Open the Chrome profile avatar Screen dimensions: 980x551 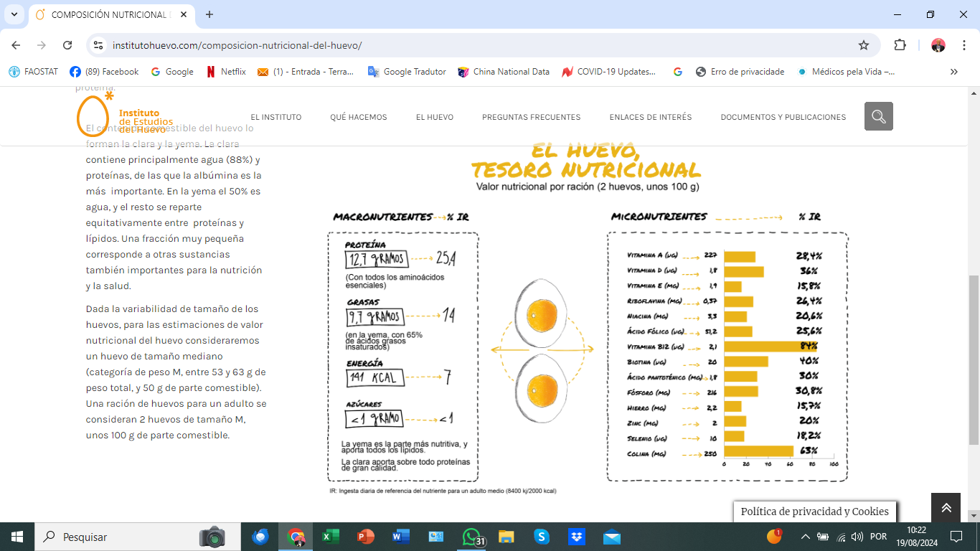(938, 45)
